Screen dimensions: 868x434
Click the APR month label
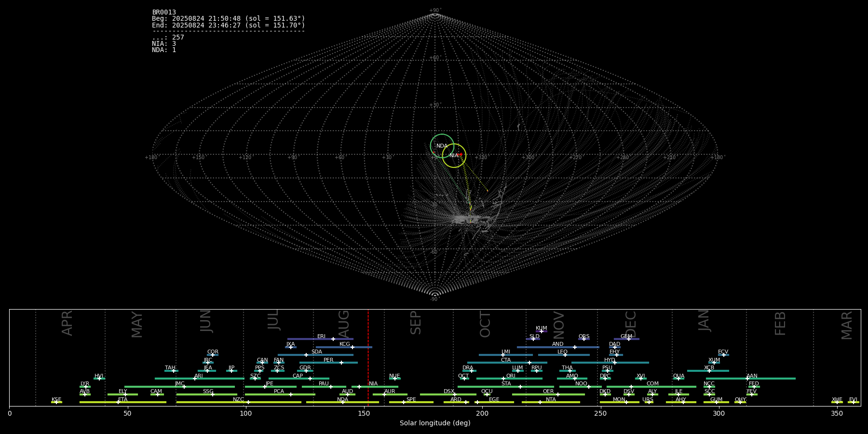click(67, 323)
